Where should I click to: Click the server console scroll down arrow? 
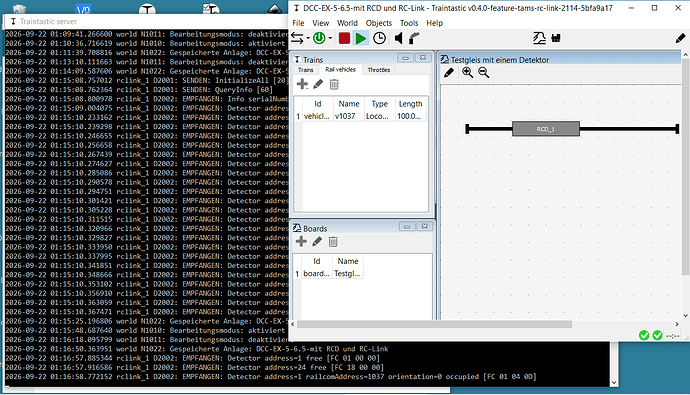pos(614,383)
